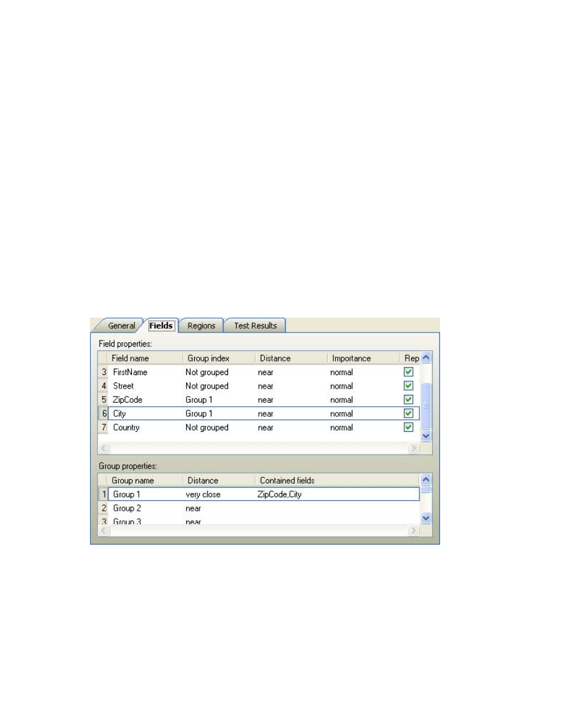Click Group index cell of Street
Image resolution: width=588 pixels, height=718 pixels.
point(219,386)
